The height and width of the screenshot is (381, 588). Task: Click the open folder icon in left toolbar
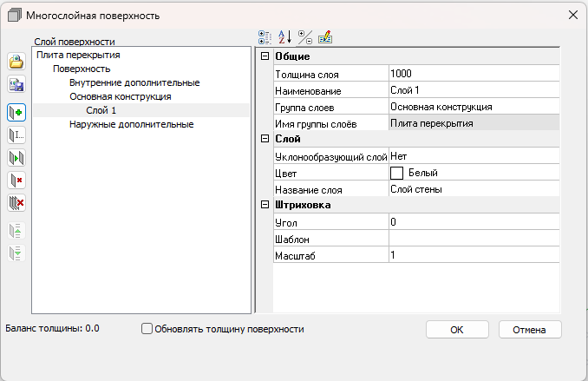tap(16, 62)
